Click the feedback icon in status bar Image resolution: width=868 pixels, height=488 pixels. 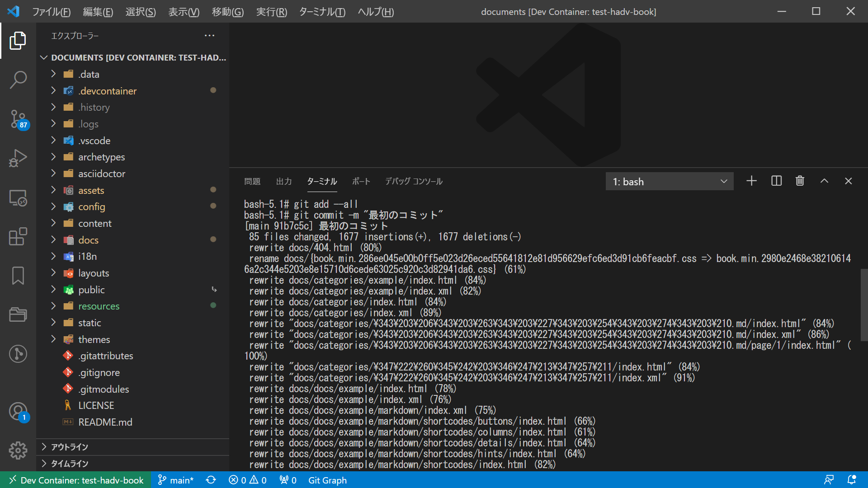point(829,480)
